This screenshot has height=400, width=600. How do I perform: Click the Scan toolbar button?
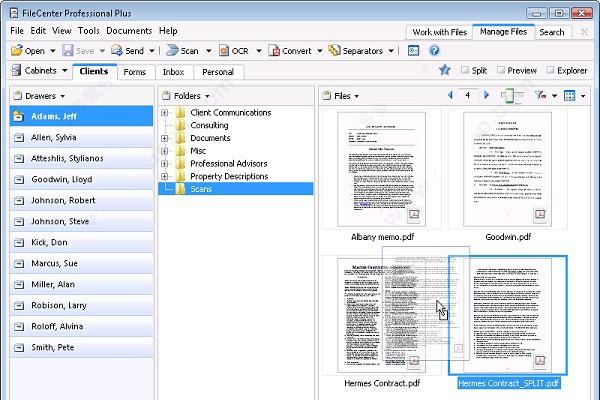(182, 51)
